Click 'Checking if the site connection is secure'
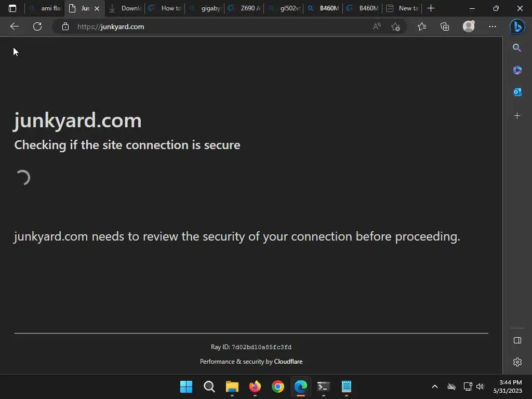 [x=127, y=145]
